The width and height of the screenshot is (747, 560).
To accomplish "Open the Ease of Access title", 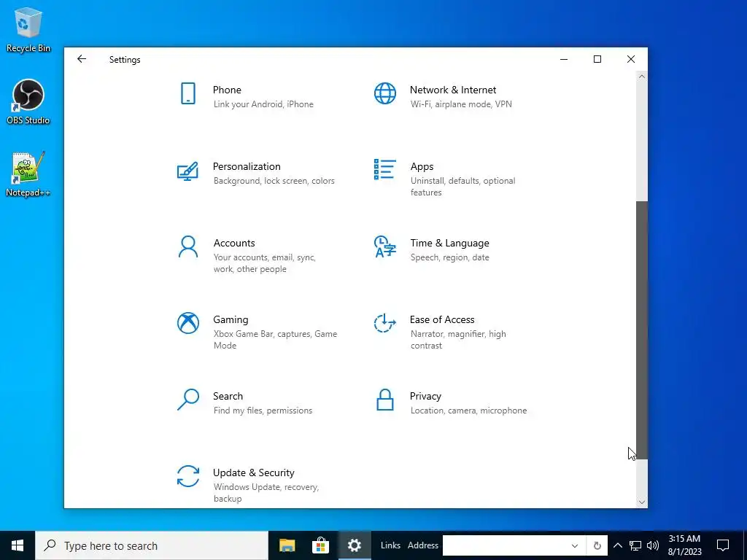I will click(441, 319).
